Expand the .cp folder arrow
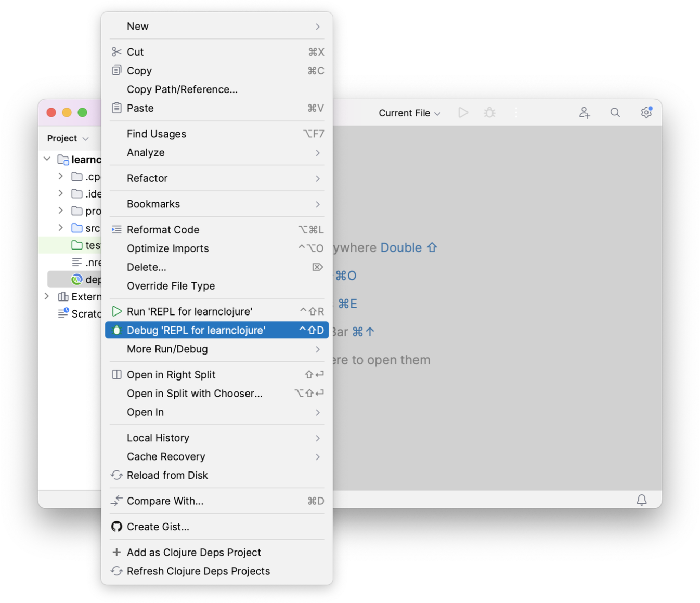The height and width of the screenshot is (603, 700). tap(61, 176)
